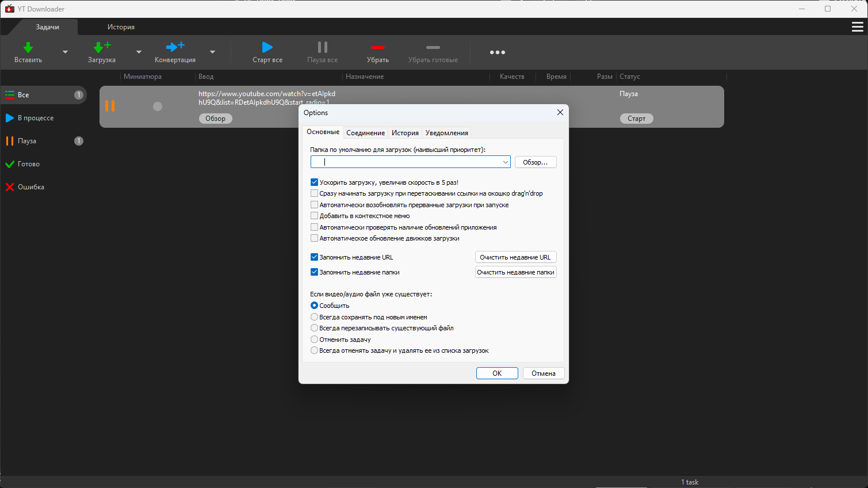Confirm options with the OK button

click(497, 373)
